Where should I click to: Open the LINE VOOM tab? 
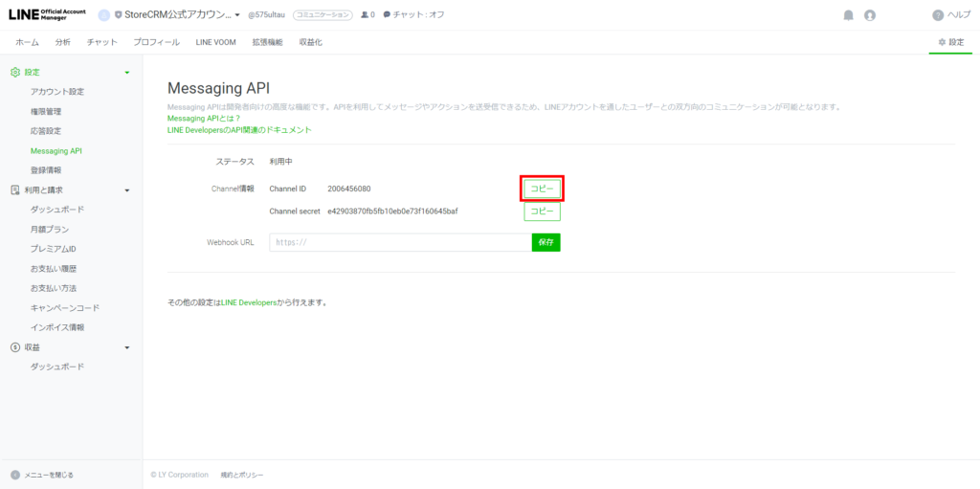[x=215, y=42]
